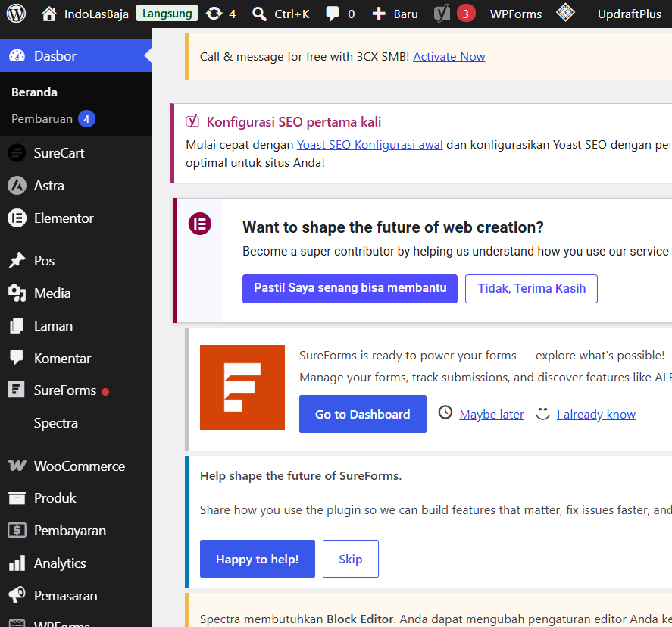Click the updates refresh icon in admin bar

point(214,14)
